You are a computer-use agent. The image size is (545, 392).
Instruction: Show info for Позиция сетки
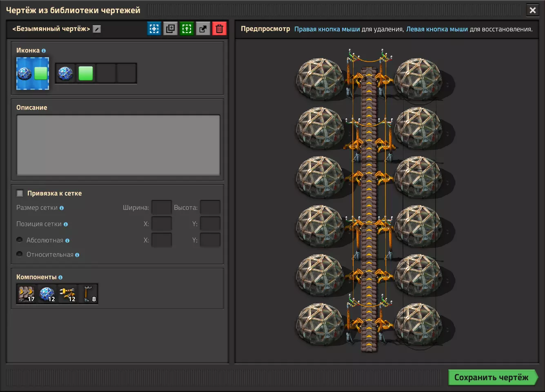pyautogui.click(x=66, y=224)
